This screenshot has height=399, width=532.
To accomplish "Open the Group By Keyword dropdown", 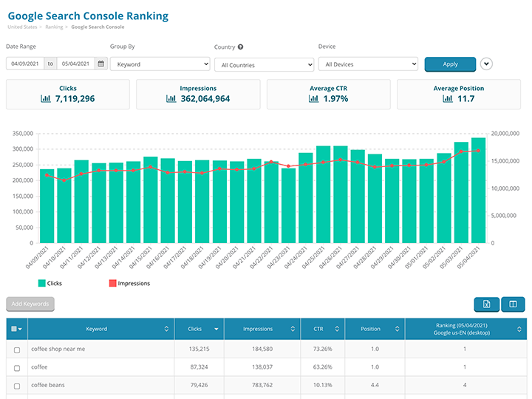I will click(x=160, y=64).
